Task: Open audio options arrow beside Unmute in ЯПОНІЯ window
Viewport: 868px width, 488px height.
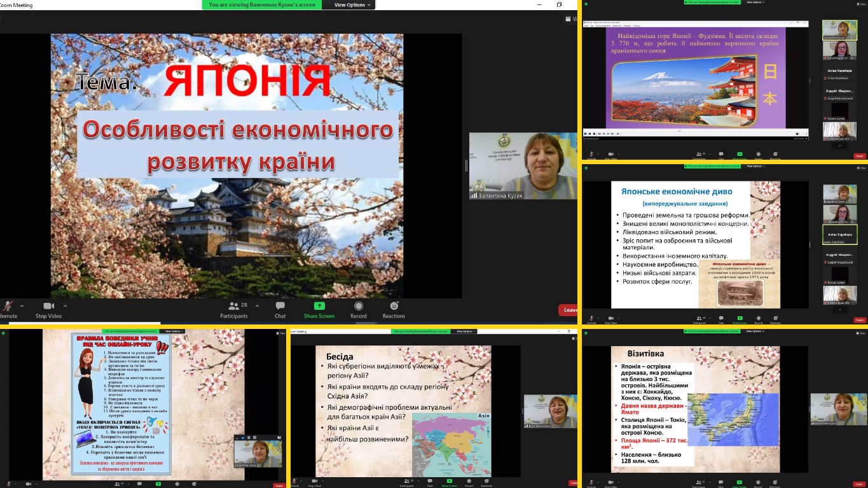Action: click(x=22, y=305)
